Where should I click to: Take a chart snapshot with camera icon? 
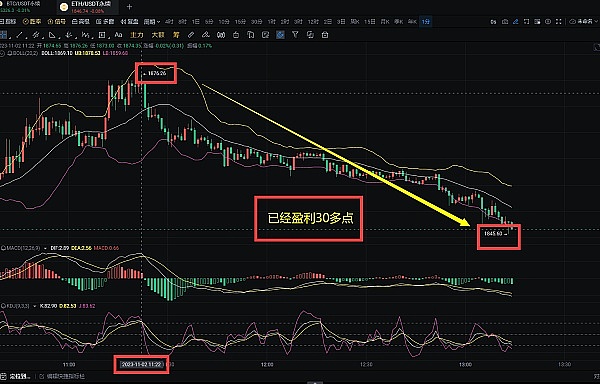tap(505, 22)
